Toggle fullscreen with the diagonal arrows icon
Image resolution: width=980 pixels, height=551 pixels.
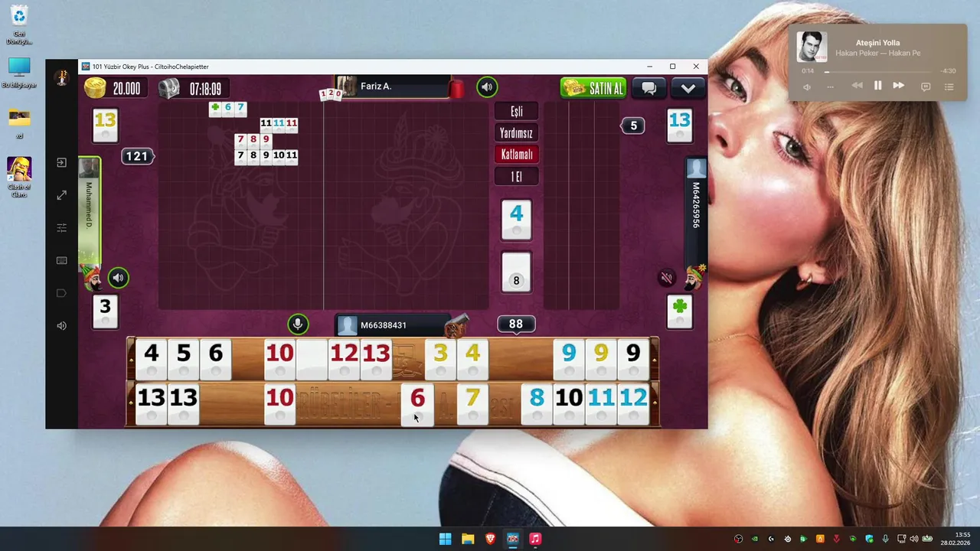(x=62, y=195)
